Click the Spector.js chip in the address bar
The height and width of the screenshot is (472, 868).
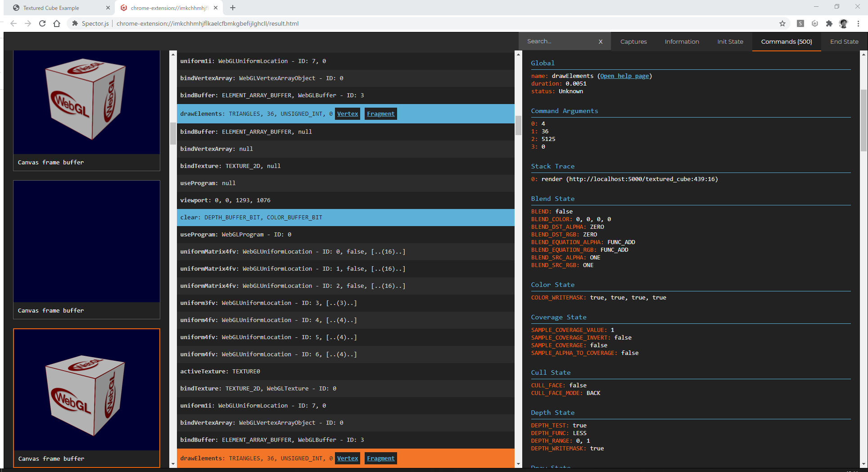tap(90, 23)
